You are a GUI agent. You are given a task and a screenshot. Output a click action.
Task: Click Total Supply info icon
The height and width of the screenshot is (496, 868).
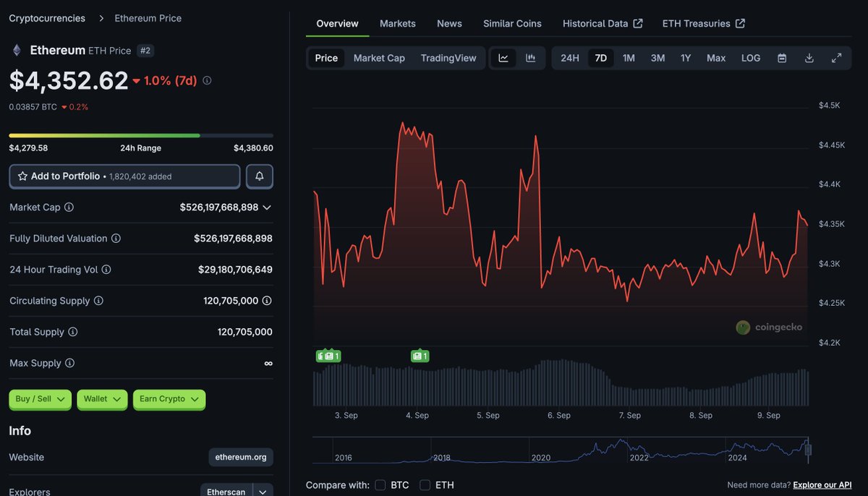(x=72, y=332)
